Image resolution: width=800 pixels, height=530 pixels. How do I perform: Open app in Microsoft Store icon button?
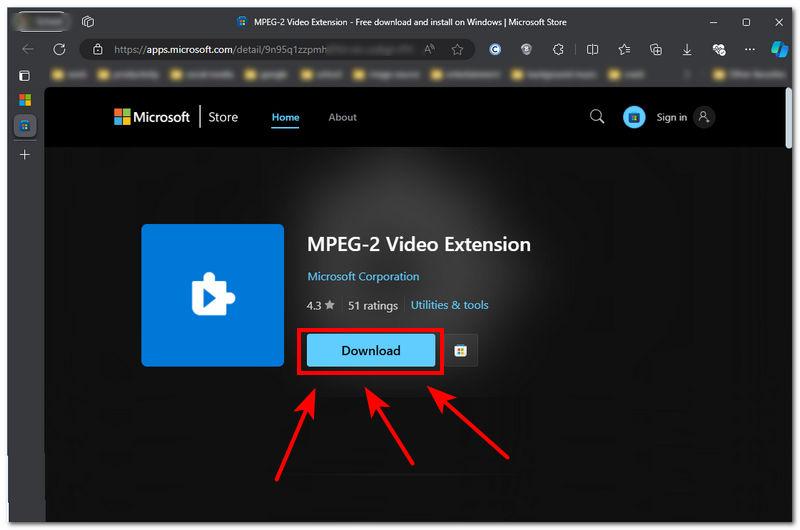coord(460,351)
